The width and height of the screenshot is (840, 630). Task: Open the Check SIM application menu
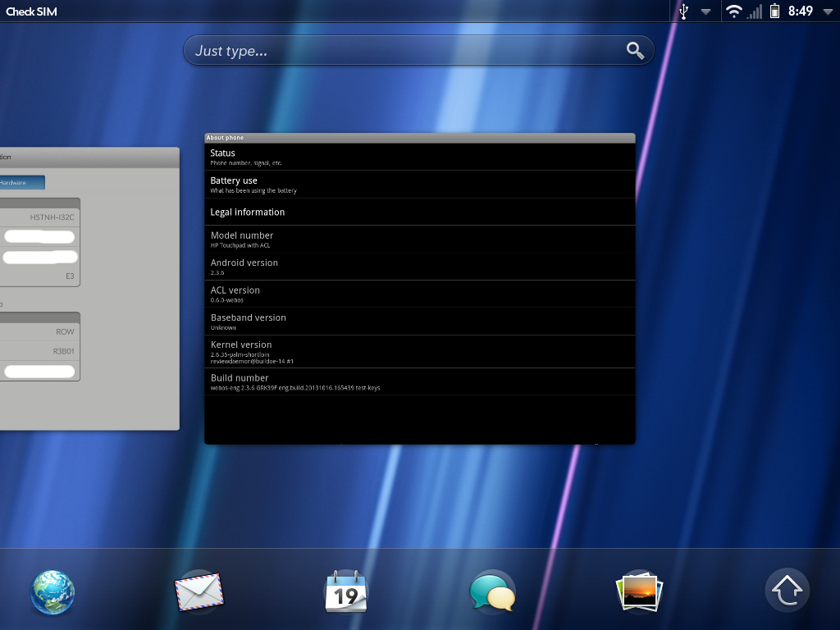[32, 11]
